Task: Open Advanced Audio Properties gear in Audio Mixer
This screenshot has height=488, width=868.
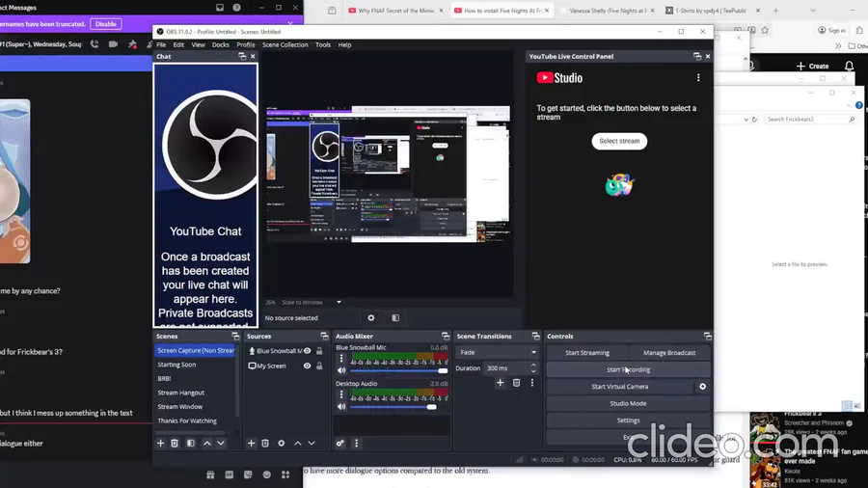Action: pos(339,444)
